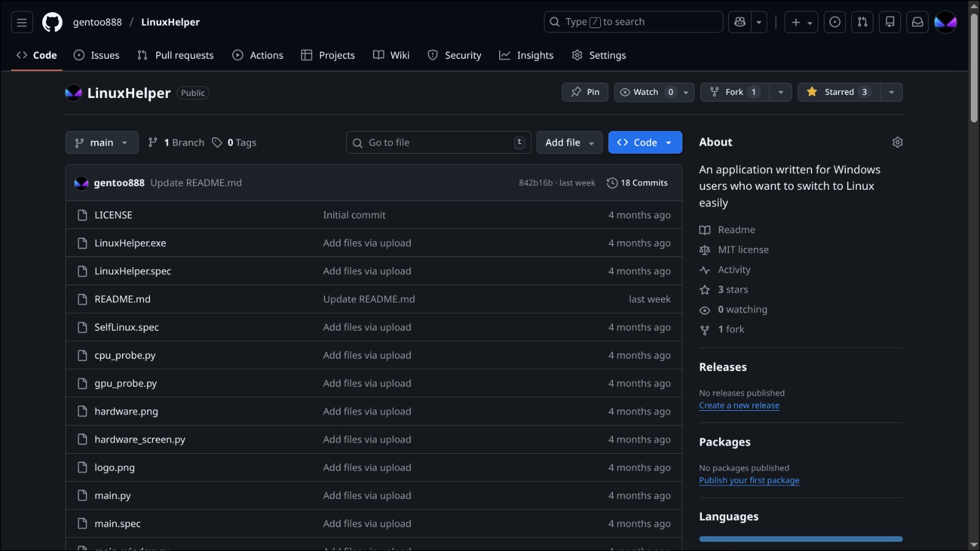Click the commit history clock icon showing 18 Commits
980x551 pixels.
pyautogui.click(x=612, y=182)
